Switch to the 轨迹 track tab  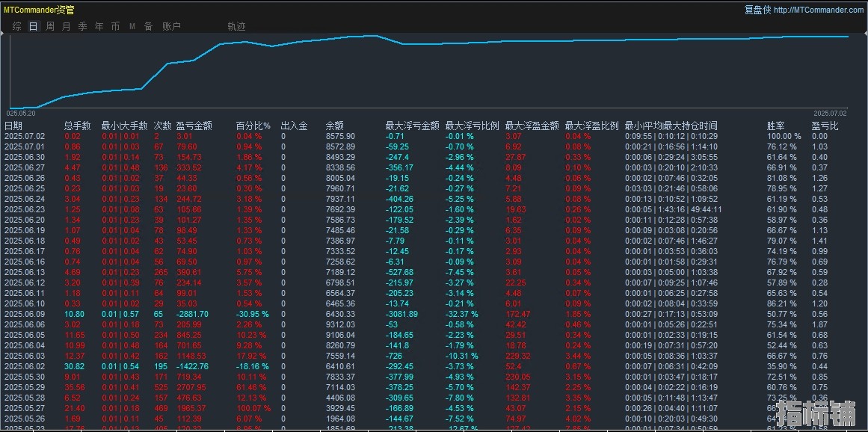[236, 26]
